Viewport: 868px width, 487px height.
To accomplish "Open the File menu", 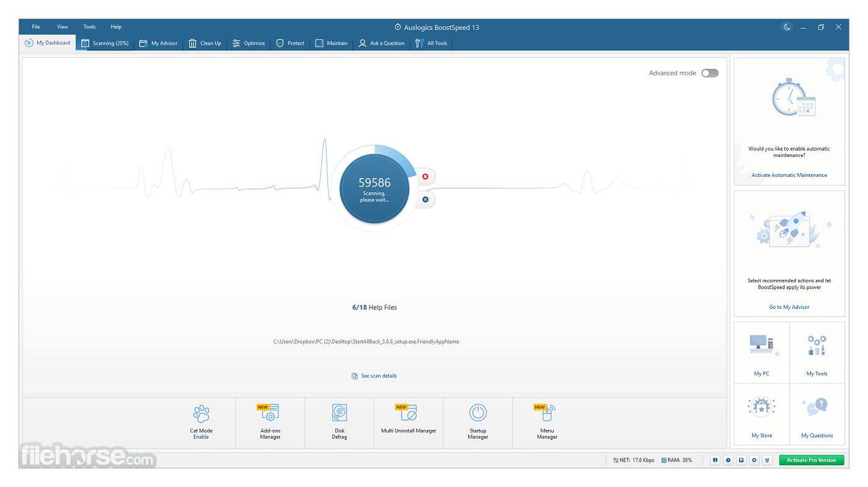I will point(36,27).
